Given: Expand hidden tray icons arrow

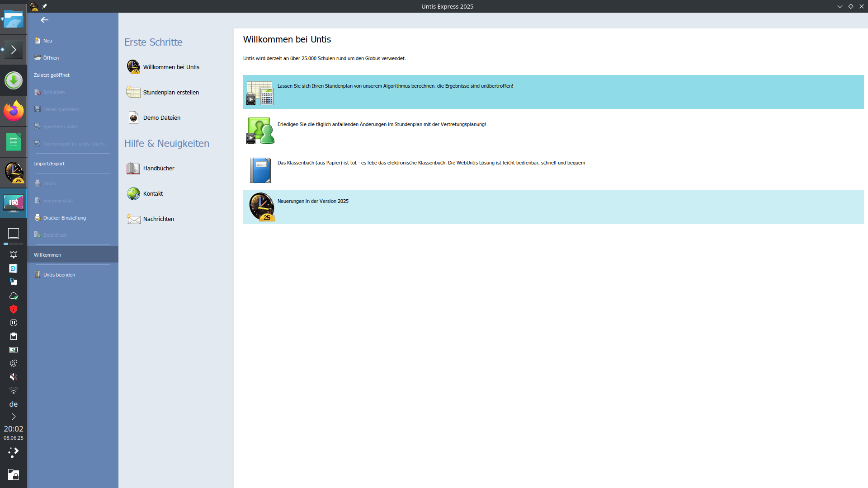Looking at the screenshot, I should pos(14,417).
